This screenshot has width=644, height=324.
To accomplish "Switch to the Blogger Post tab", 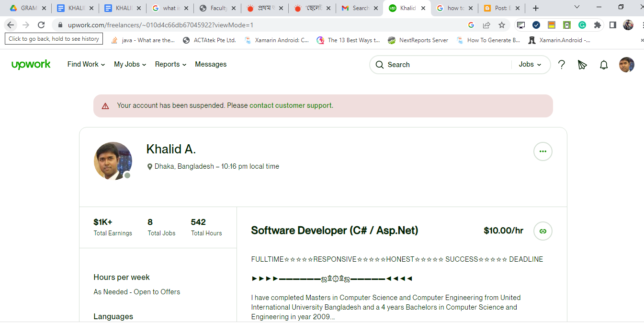I will click(502, 8).
